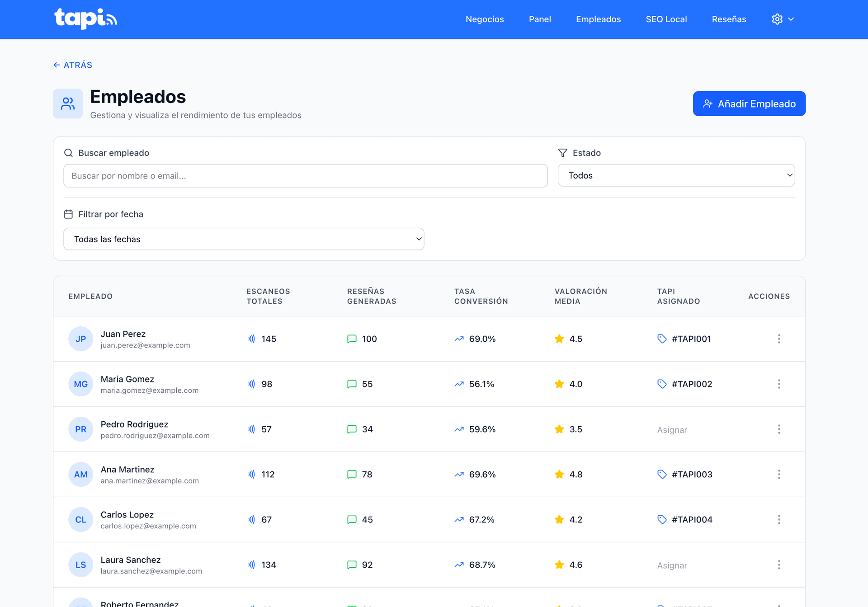Open the Estado dropdown showing Todos

click(x=676, y=175)
